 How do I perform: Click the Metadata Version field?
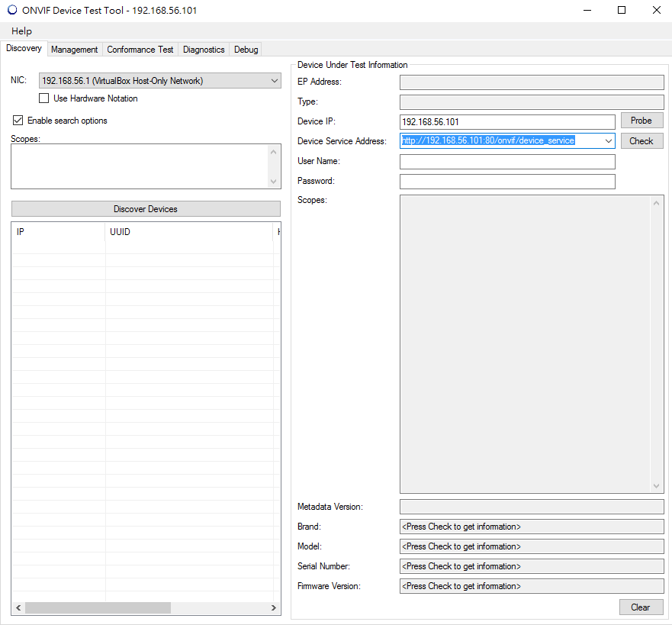tap(532, 507)
